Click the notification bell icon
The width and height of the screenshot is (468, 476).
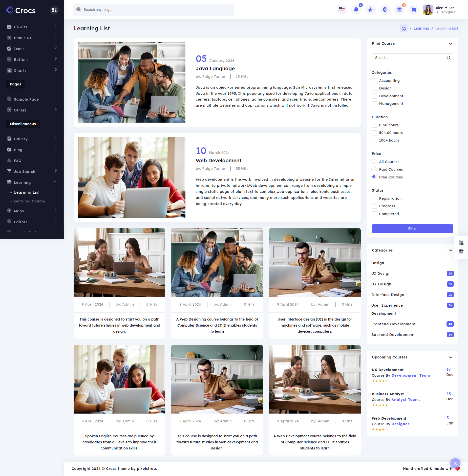pos(356,10)
